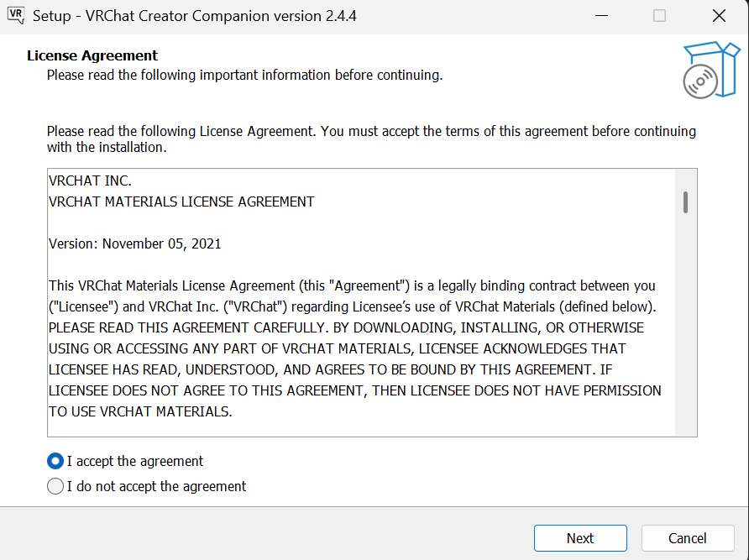The height and width of the screenshot is (560, 749).
Task: Click the "VRCHAT INC." line in license text
Action: pyautogui.click(x=90, y=181)
